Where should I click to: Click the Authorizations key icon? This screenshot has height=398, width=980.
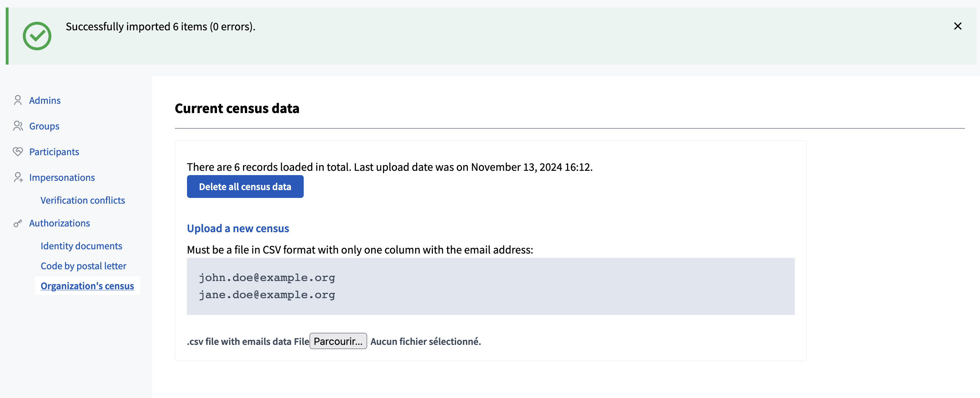click(17, 223)
